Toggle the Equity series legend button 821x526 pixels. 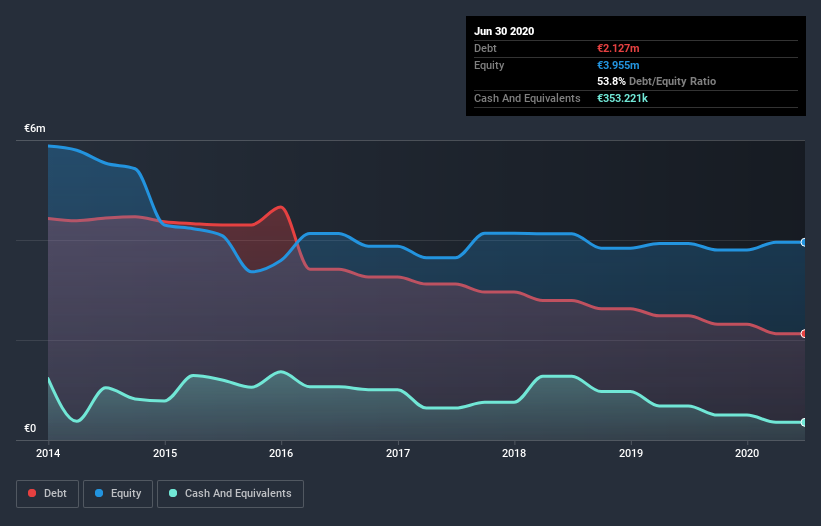(x=118, y=494)
